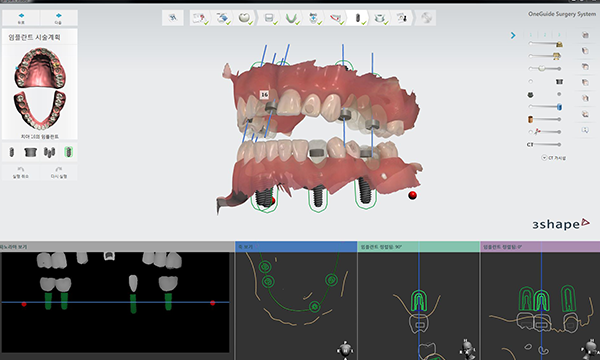
Task: Collapse visibility panel with blue chevron
Action: tap(513, 35)
